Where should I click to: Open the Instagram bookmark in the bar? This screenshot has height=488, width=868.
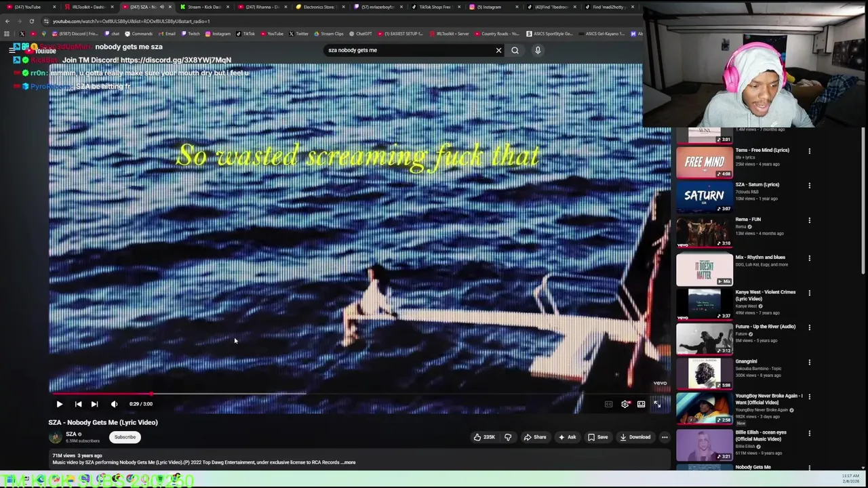(x=218, y=34)
